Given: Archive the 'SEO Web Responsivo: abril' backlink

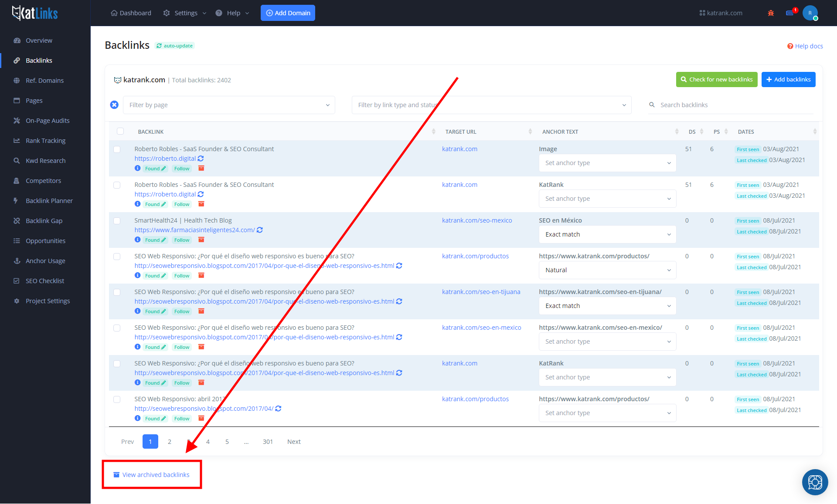Looking at the screenshot, I should 201,419.
